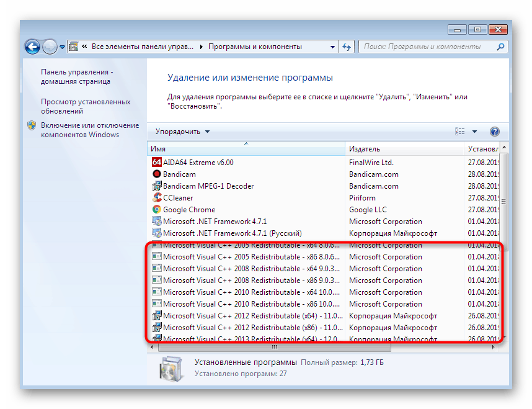Open Просмотр установленных обновлений link
The width and height of the screenshot is (532, 409).
tap(86, 106)
